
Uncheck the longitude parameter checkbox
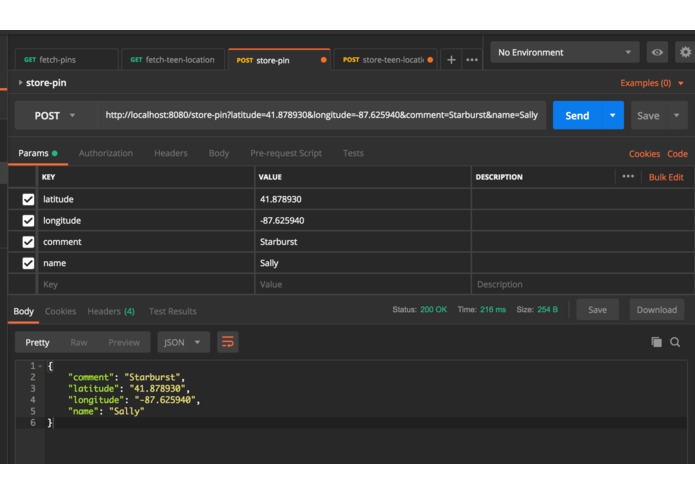coord(28,221)
